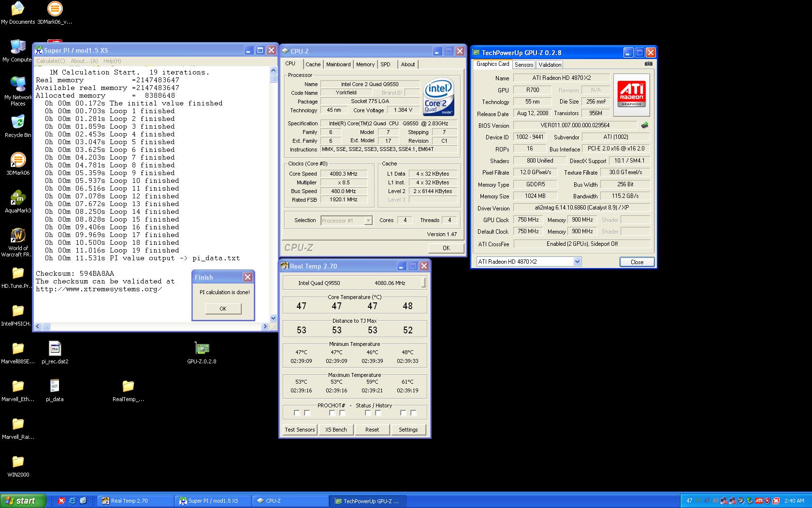Screen dimensions: 812x508
Task: Click the CPU-Z taskbar button
Action: pyautogui.click(x=291, y=501)
